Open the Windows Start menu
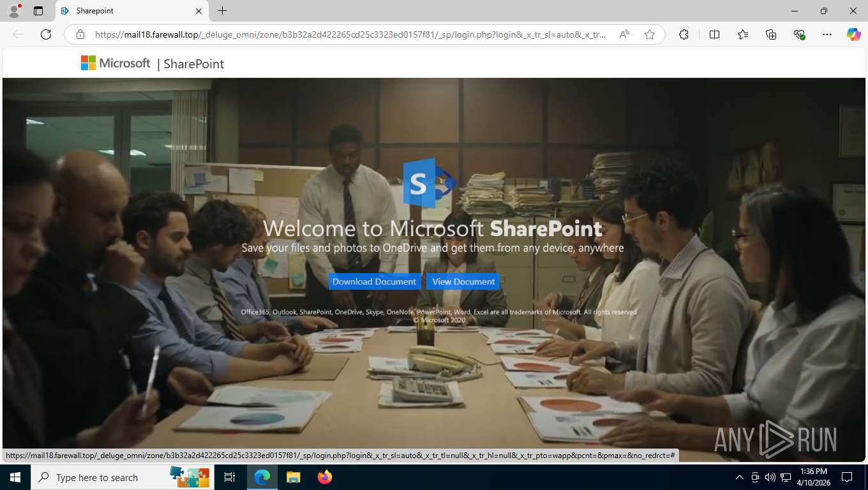This screenshot has width=868, height=490. click(x=15, y=477)
